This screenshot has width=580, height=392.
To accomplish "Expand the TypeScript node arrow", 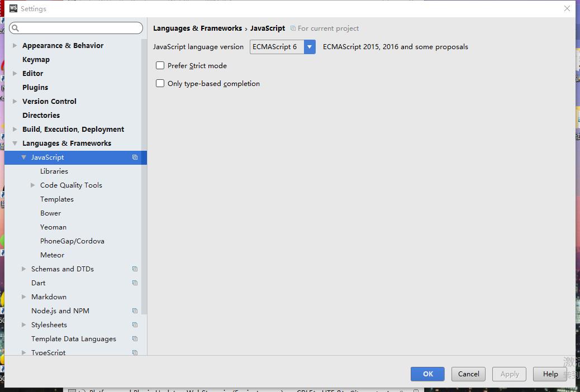I will [x=23, y=352].
